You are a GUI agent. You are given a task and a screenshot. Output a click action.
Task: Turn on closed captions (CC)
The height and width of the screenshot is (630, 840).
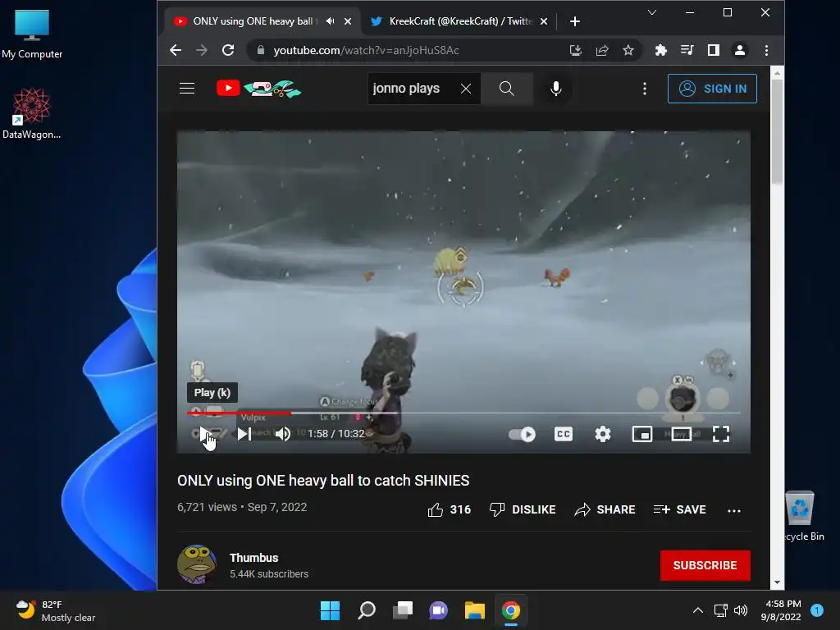pos(563,434)
